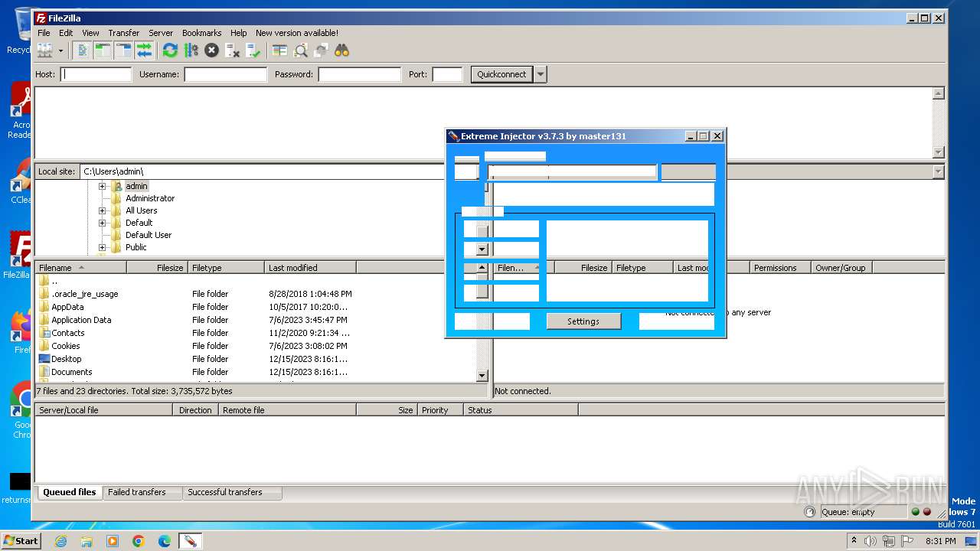Focus the Port input field
This screenshot has width=980, height=551.
[x=447, y=74]
